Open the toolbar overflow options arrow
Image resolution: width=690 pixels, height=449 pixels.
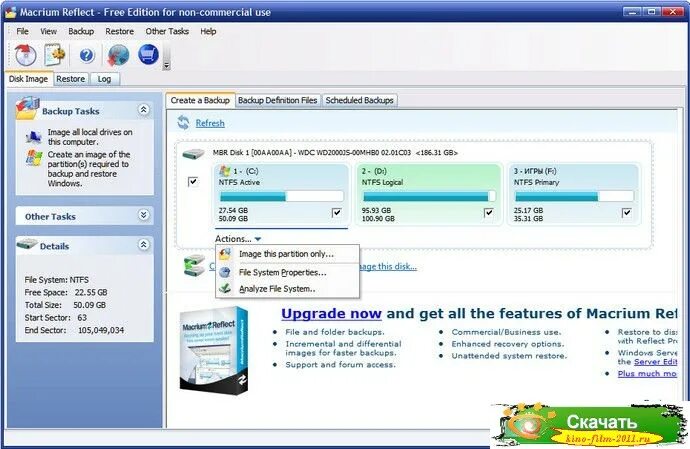coord(166,66)
